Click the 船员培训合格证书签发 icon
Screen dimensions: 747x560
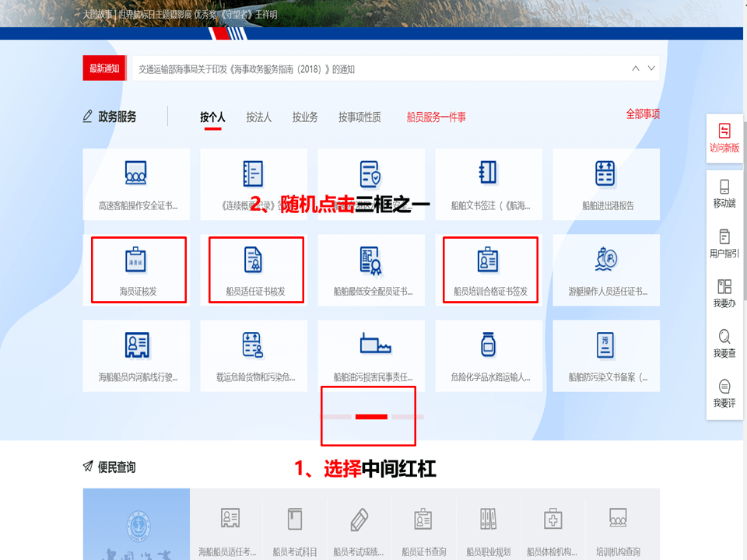pos(489,270)
